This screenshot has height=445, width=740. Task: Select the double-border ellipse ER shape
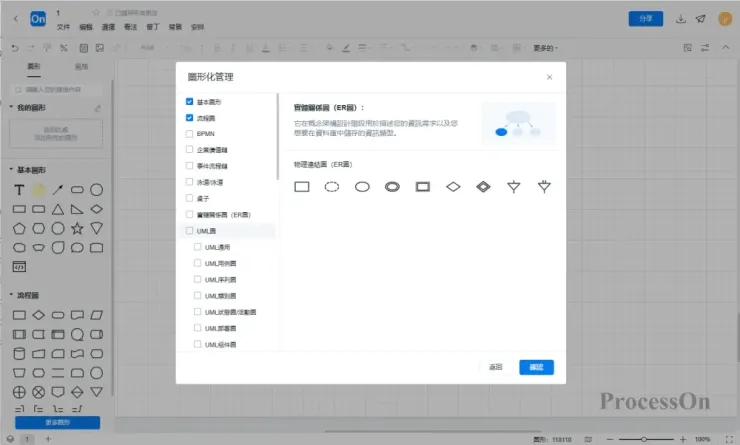coord(392,187)
